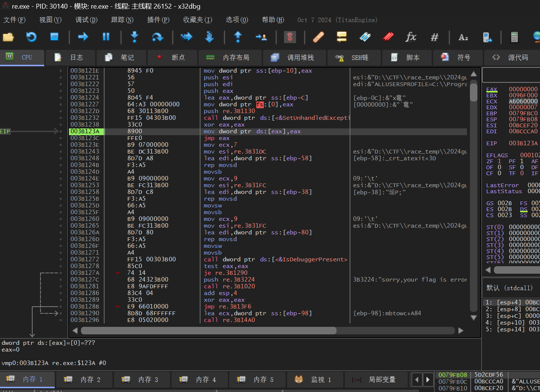Select the call IsDebuggerPresent instruction row
The width and height of the screenshot is (540, 392).
point(268,259)
